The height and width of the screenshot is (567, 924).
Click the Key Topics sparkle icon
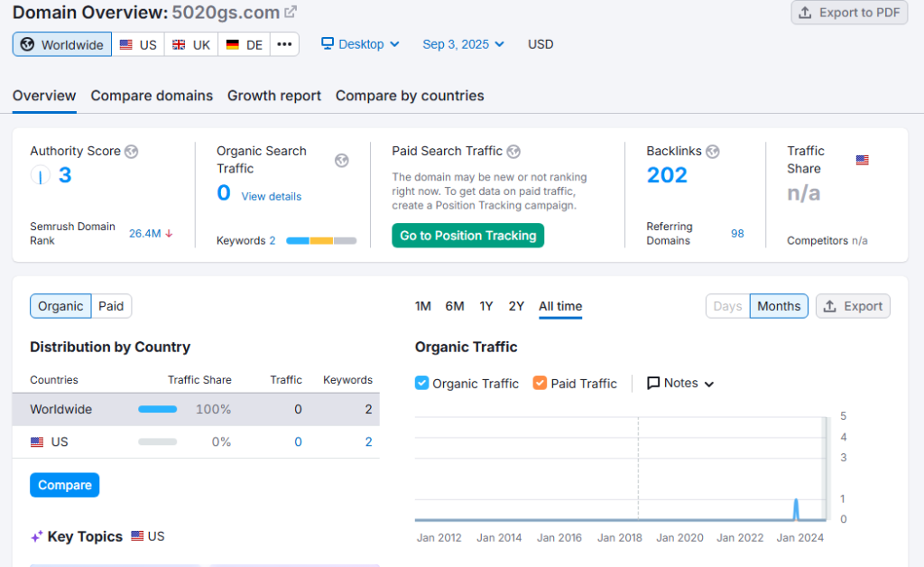tap(37, 536)
